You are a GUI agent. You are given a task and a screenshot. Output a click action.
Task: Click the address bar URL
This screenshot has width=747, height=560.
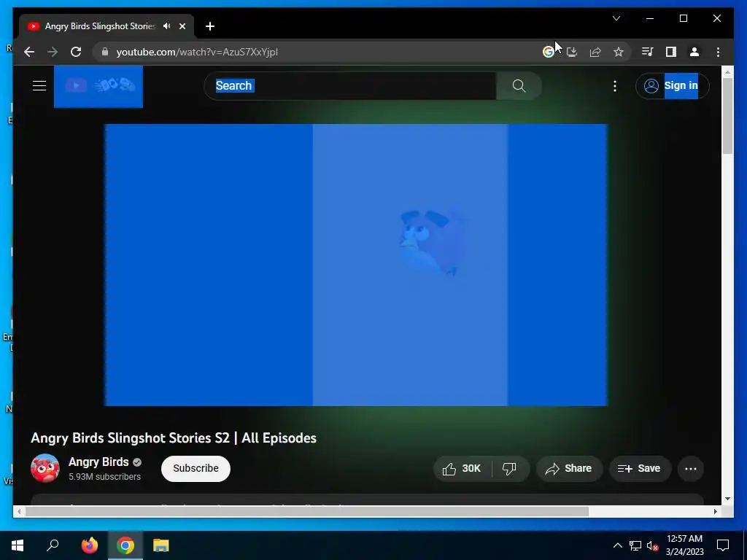click(197, 52)
